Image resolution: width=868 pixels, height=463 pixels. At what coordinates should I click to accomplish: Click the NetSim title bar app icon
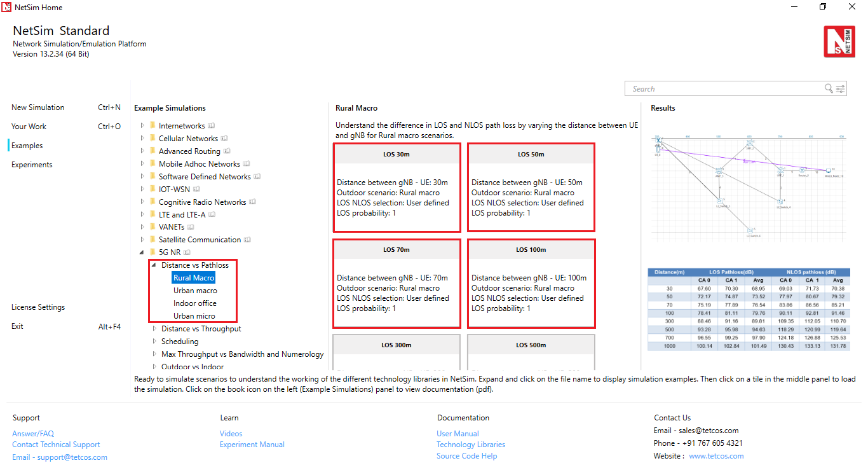7,7
